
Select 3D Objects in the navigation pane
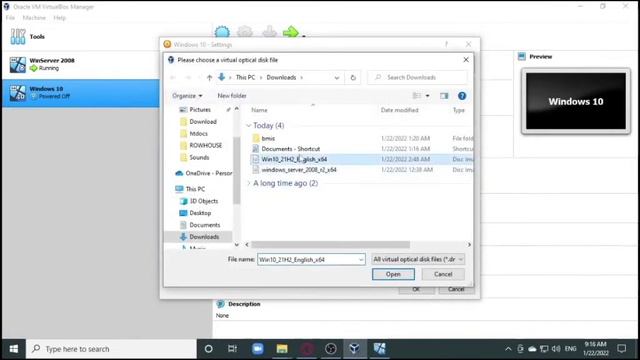point(204,201)
